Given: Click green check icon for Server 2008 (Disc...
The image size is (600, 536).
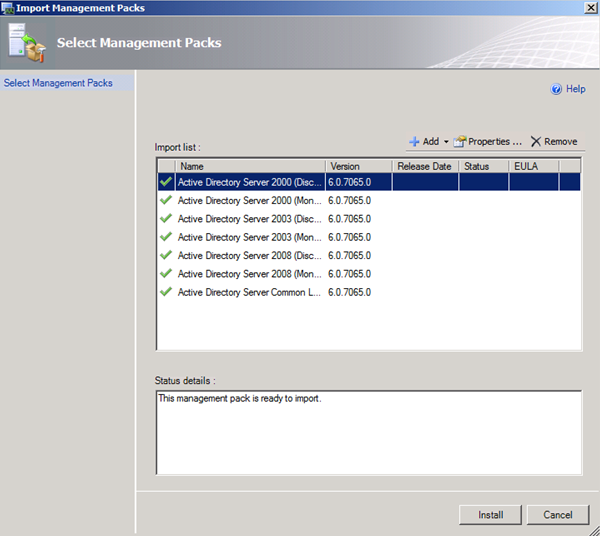Looking at the screenshot, I should [166, 255].
